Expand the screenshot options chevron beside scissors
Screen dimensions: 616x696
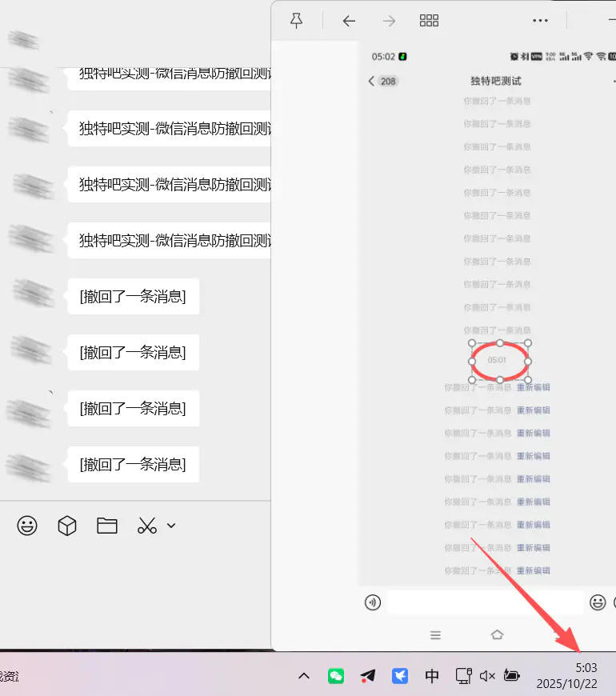pyautogui.click(x=171, y=526)
